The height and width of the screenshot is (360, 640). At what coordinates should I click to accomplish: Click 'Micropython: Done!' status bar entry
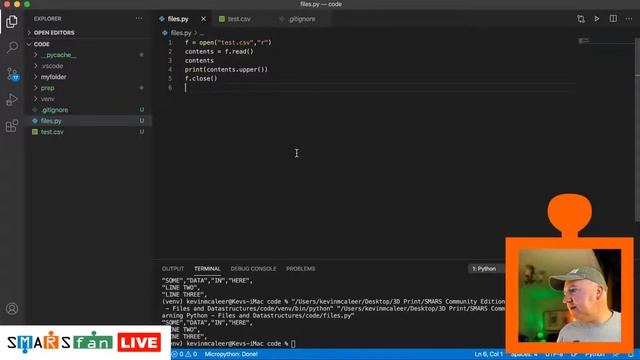tap(231, 354)
